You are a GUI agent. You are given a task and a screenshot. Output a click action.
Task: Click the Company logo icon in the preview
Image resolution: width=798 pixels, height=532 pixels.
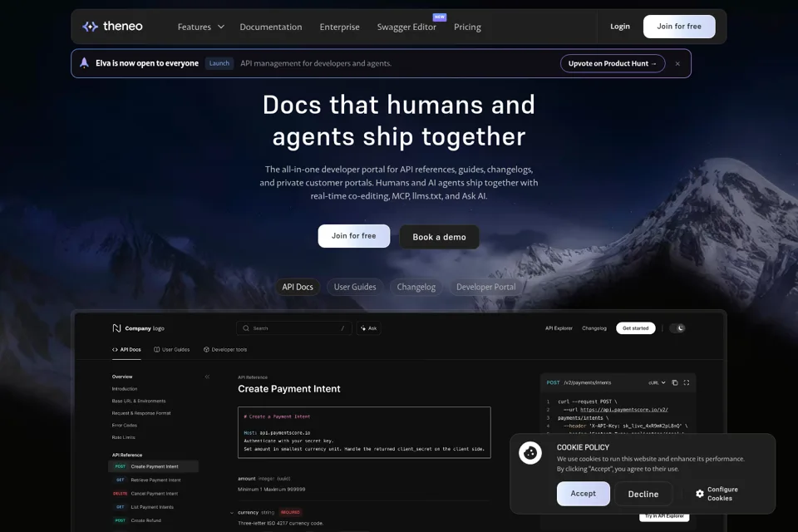pyautogui.click(x=116, y=328)
